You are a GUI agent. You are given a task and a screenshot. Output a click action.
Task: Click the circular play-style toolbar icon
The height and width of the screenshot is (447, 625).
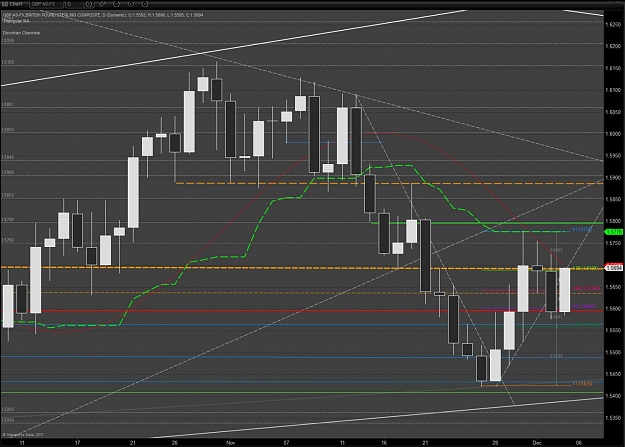(131, 4)
